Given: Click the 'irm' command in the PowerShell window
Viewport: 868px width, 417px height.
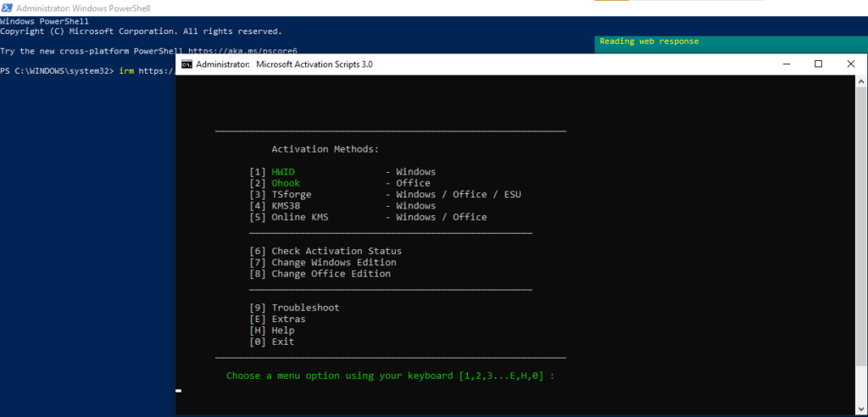Looking at the screenshot, I should 127,70.
